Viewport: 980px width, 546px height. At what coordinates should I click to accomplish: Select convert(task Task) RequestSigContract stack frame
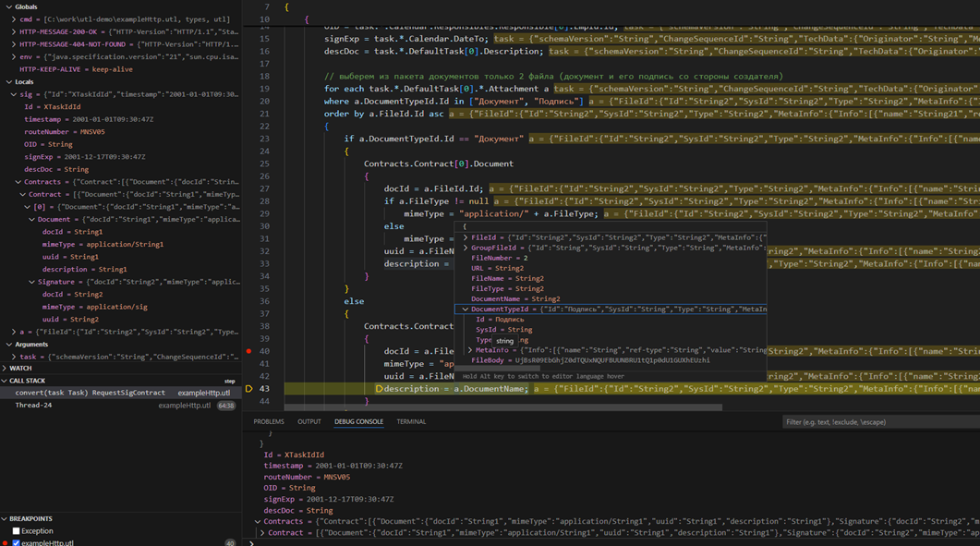coord(121,393)
